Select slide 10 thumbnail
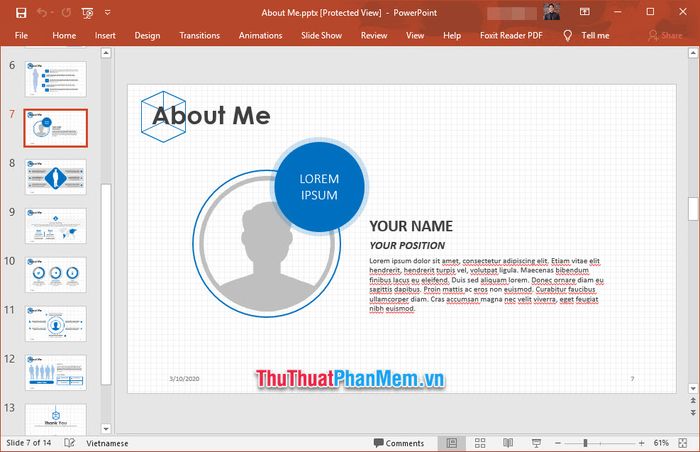 [x=56, y=275]
